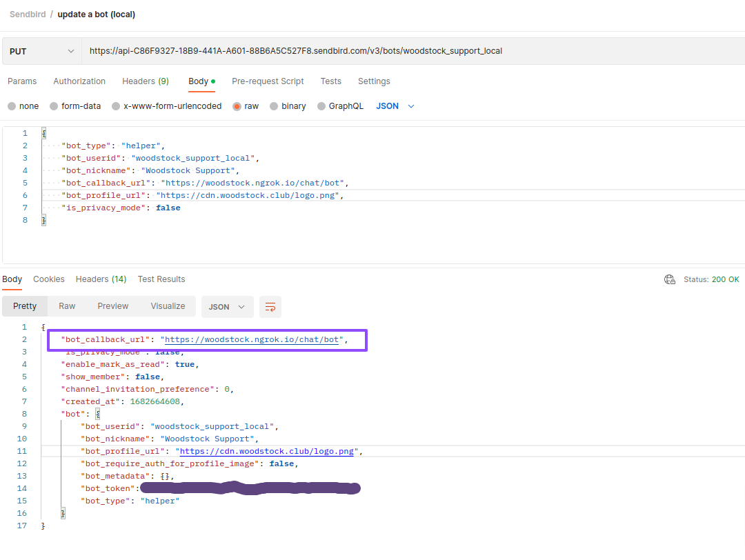Open the Test Results tab

(x=161, y=279)
